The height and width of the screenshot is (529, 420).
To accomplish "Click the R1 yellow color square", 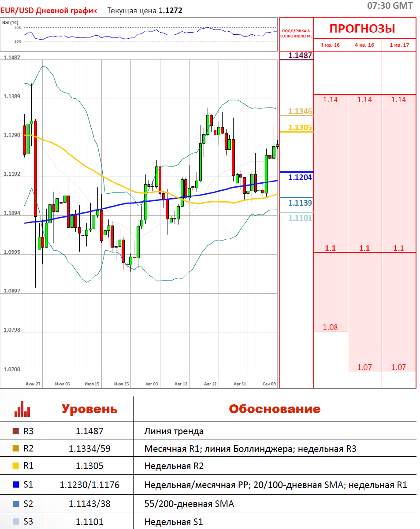I will 16,466.
